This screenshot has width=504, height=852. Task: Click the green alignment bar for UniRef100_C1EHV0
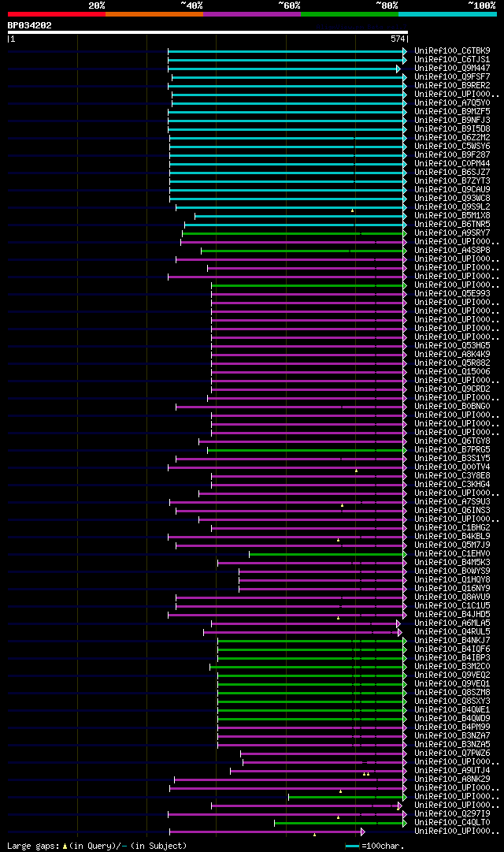click(328, 554)
